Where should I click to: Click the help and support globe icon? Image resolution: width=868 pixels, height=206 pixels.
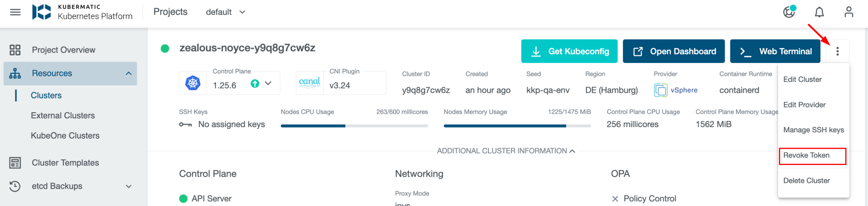coord(789,12)
